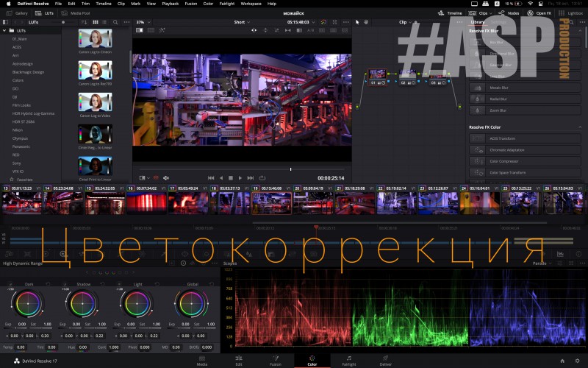Switch to the Edit page tab
This screenshot has width=588, height=368.
[x=238, y=361]
